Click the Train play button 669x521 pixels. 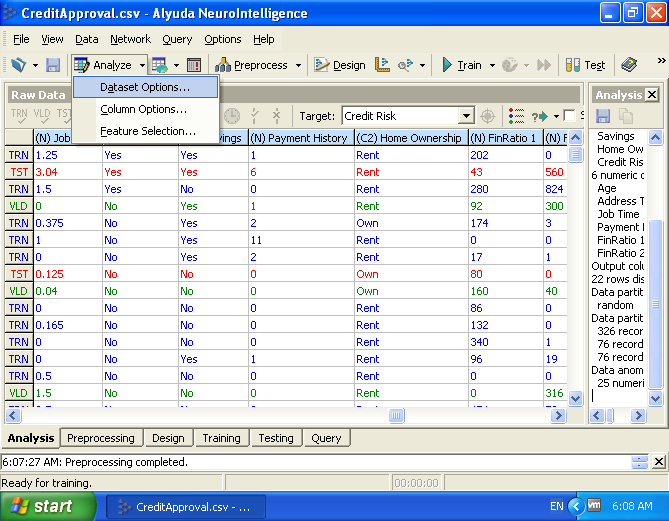pyautogui.click(x=461, y=65)
